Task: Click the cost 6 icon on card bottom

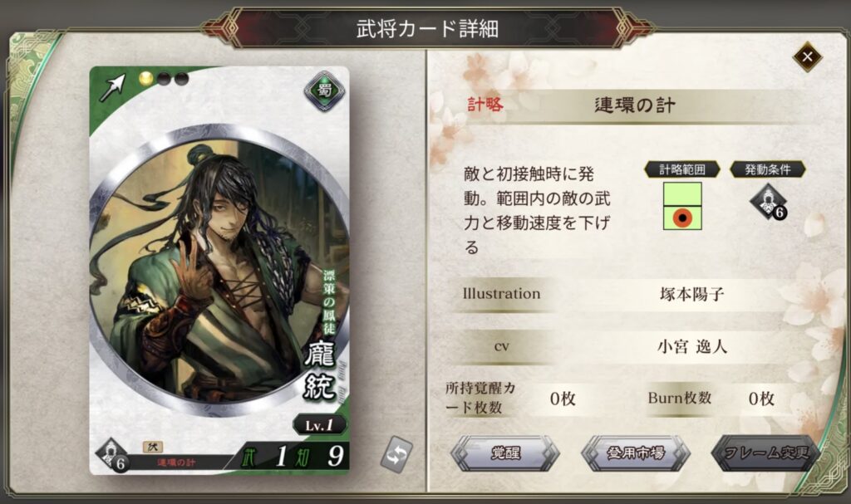Action: point(112,455)
